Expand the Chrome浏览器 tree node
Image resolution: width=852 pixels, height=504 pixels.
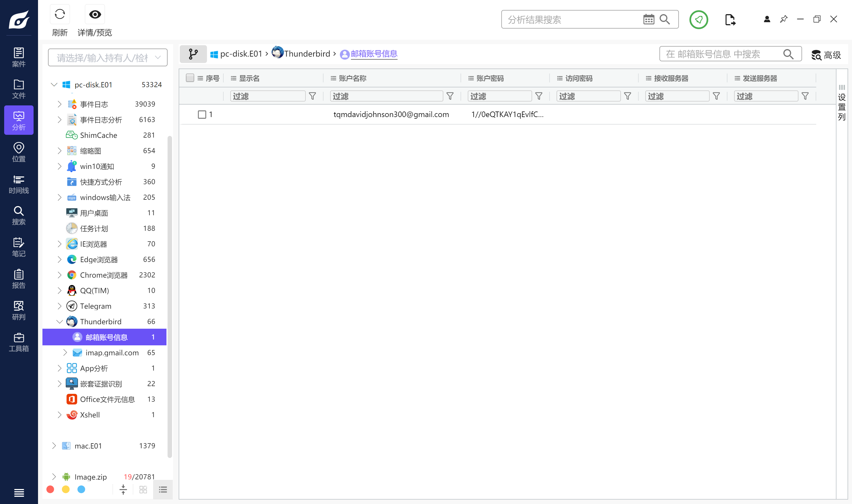point(59,275)
